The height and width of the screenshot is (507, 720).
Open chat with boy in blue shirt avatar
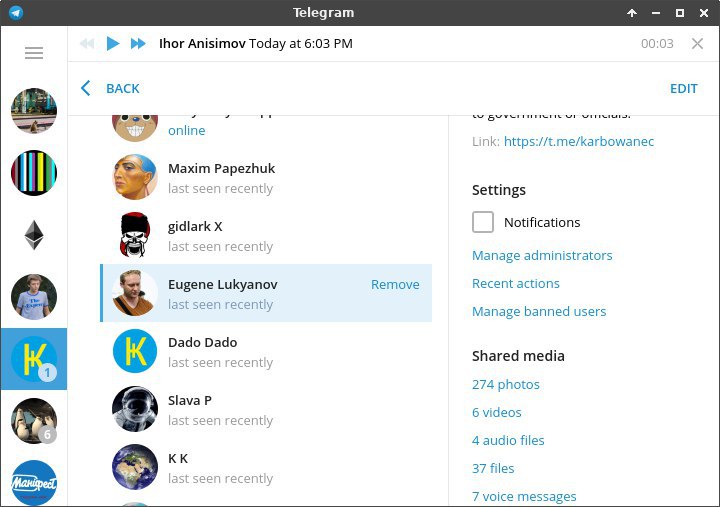tap(34, 297)
